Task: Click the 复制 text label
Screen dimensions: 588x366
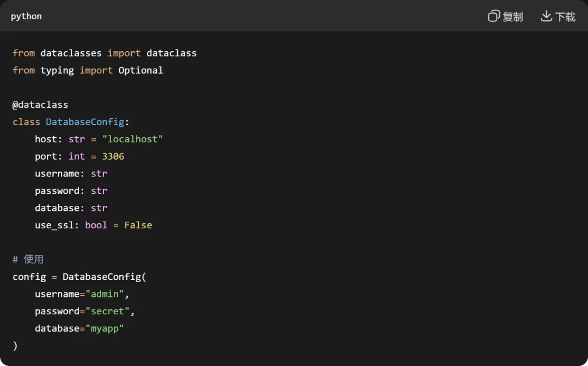Action: [512, 17]
